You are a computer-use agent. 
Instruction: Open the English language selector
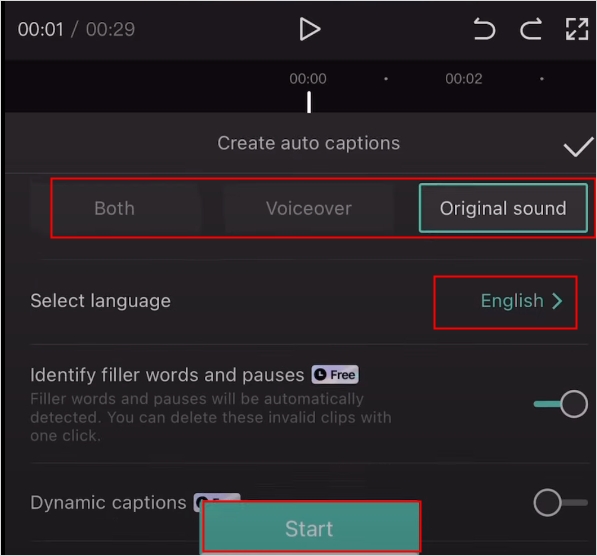click(512, 301)
